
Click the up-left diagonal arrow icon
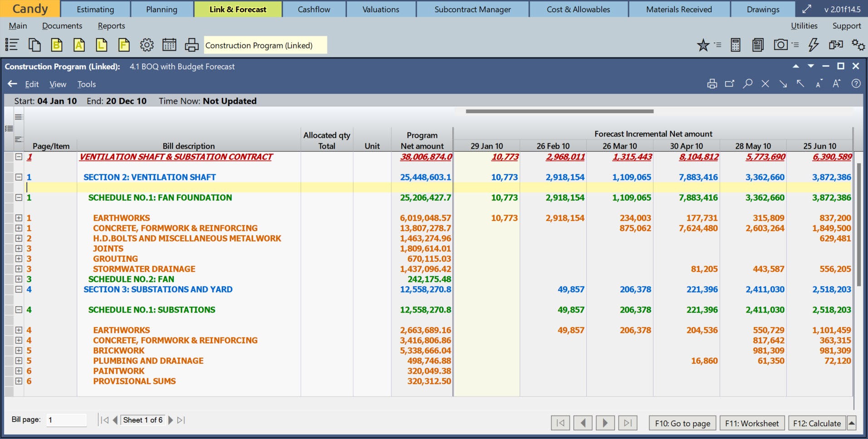tap(800, 84)
